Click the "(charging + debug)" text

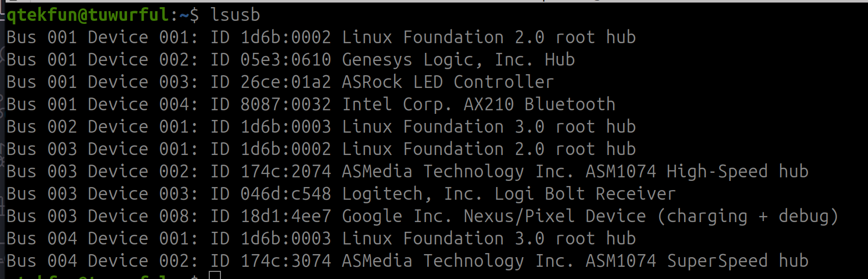[x=748, y=216]
